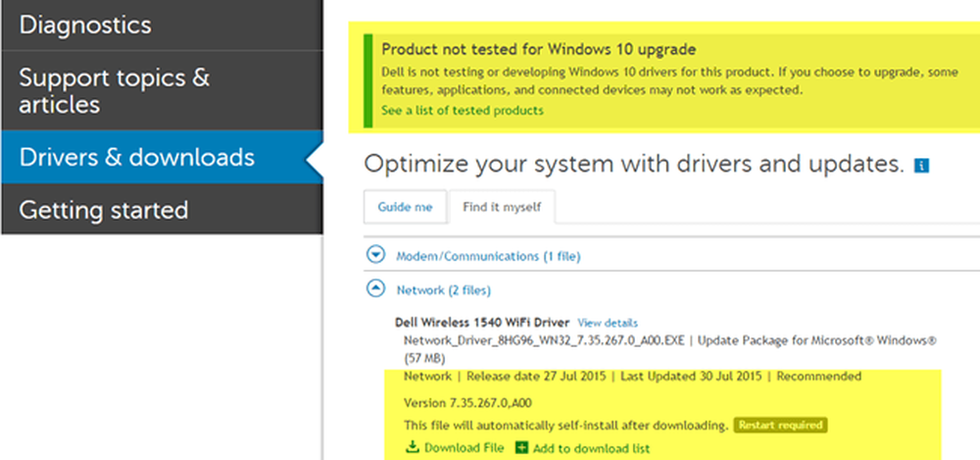This screenshot has height=460, width=980.
Task: Open Support topics & articles section
Action: coord(162,91)
